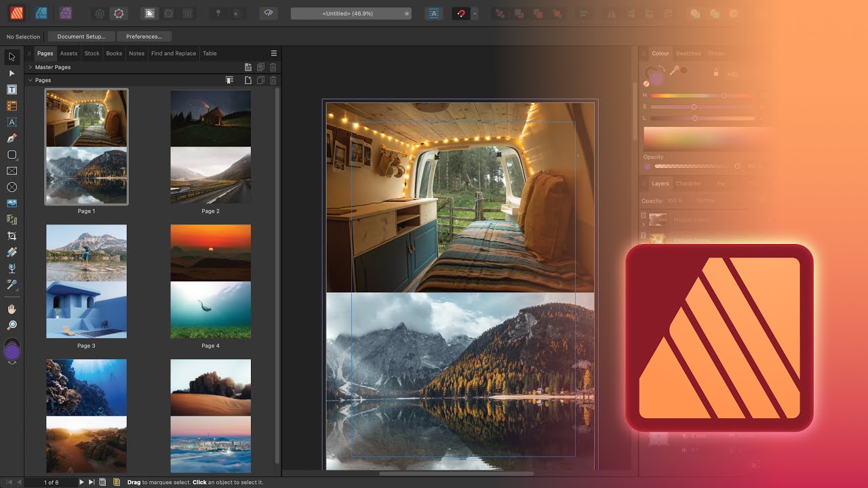Select the Node tool

click(x=12, y=73)
